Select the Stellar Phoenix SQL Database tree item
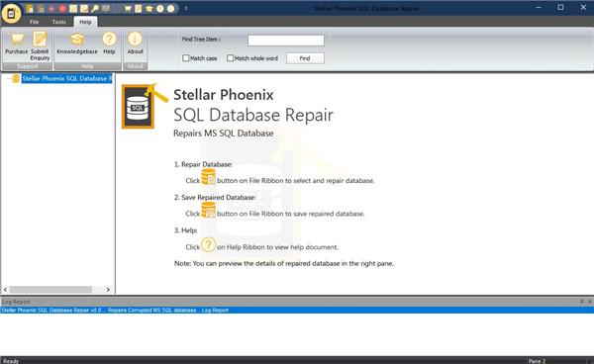This screenshot has width=594, height=364. [x=67, y=79]
